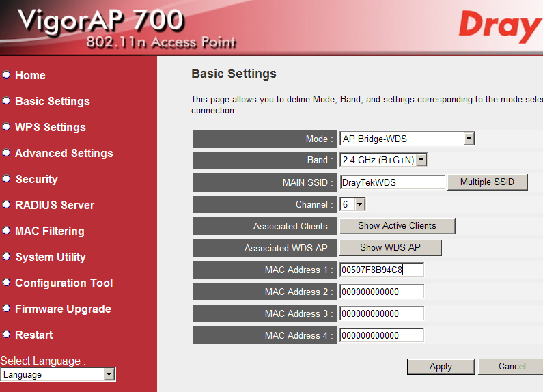Click the Multiple SSID button
543x392 pixels.
click(487, 182)
